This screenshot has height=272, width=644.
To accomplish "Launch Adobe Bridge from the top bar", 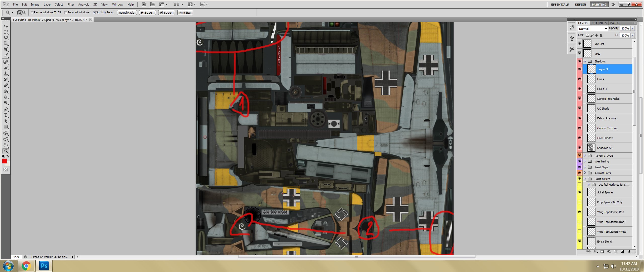I will pyautogui.click(x=143, y=4).
